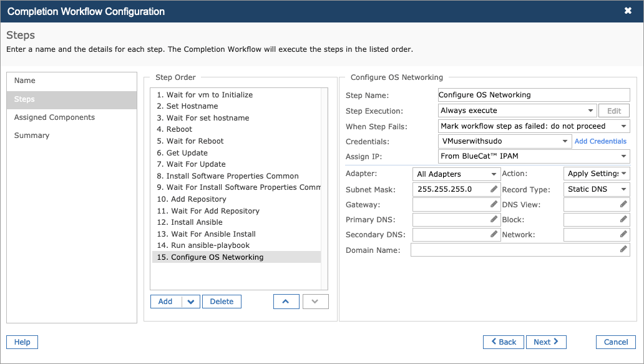Open the Summary section
Viewport: 644px width, 364px height.
click(72, 135)
